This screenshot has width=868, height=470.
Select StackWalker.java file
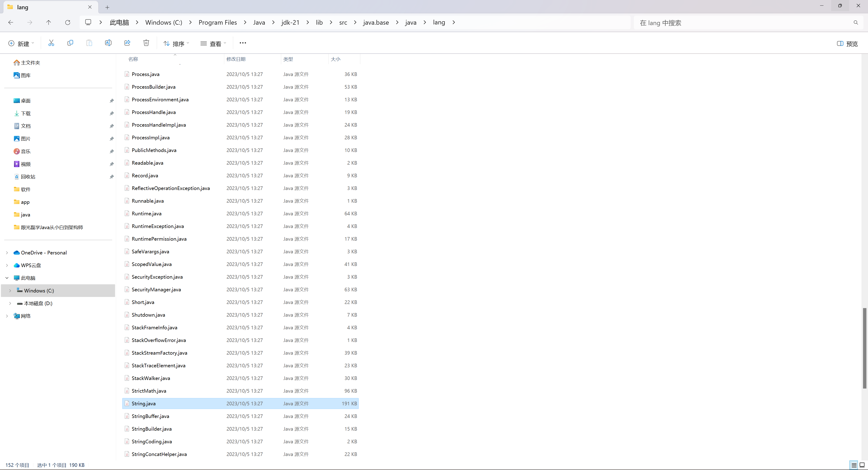coord(240,378)
